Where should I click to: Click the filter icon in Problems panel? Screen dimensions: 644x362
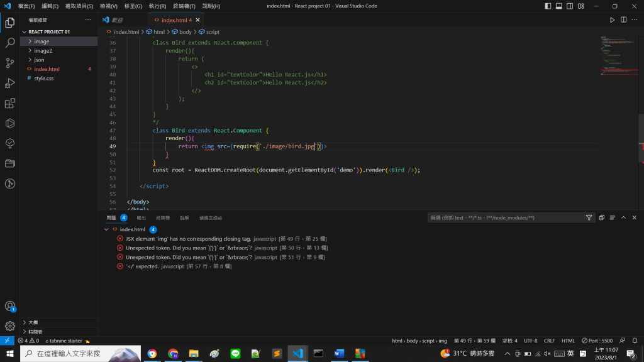coord(589,217)
